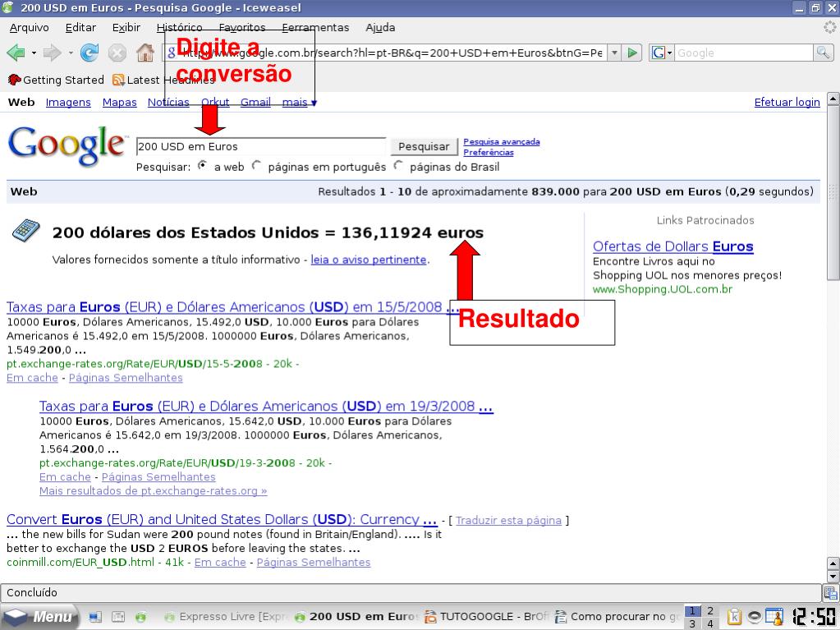Open the Histórico menu
This screenshot has width=840, height=630.
point(180,27)
